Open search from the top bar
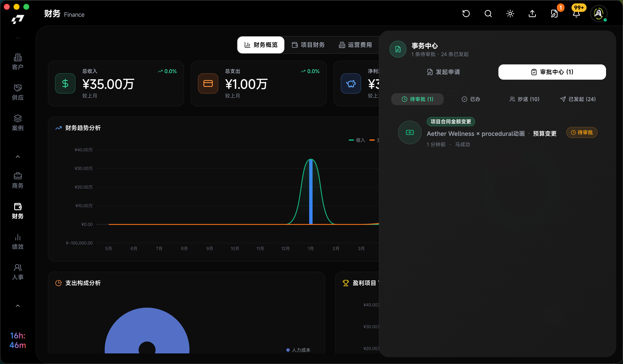Screen dimensions: 623x364 [x=488, y=14]
